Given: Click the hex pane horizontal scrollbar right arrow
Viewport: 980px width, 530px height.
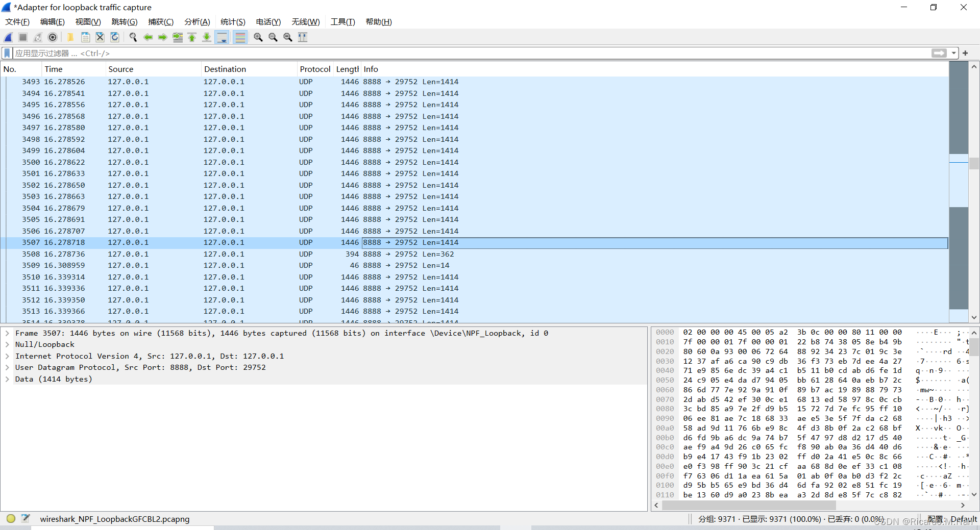Looking at the screenshot, I should click(963, 505).
